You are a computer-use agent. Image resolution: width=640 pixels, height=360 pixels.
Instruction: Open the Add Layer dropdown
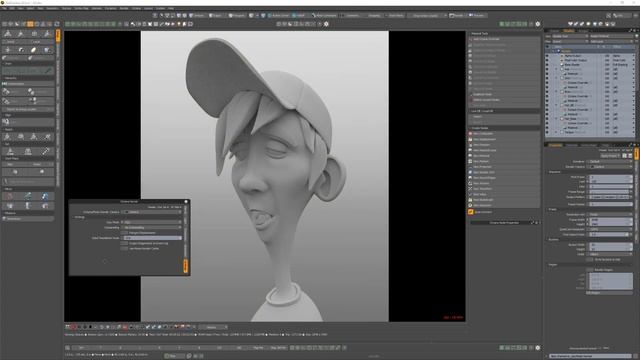(612, 41)
